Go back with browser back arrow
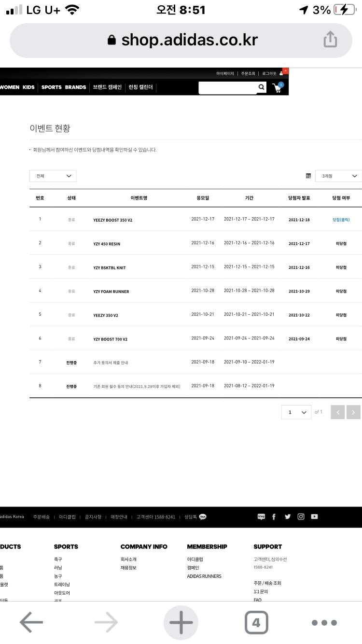The image size is (362, 644). coord(31,623)
